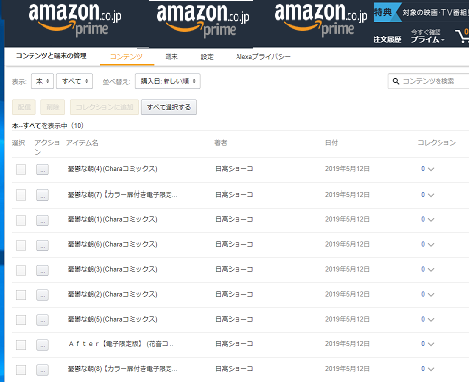The height and width of the screenshot is (382, 469).
Task: Open the Alexaプライバシー tab
Action: [263, 57]
